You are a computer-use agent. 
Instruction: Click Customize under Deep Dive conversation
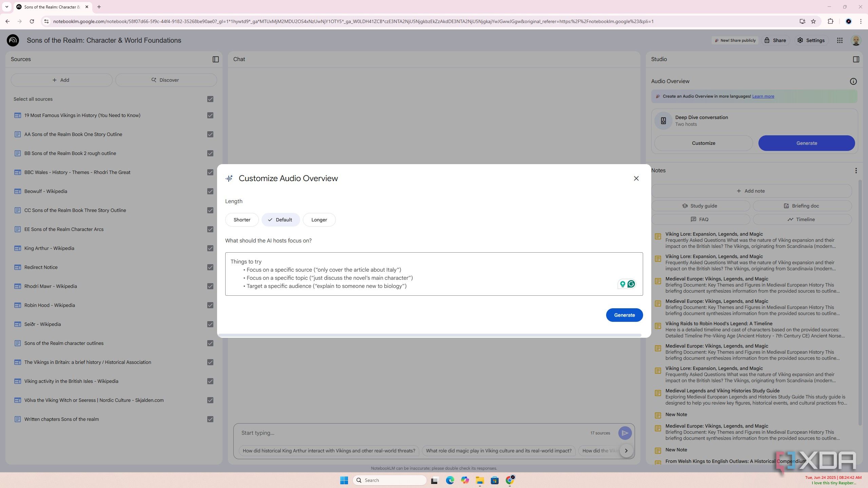(703, 143)
